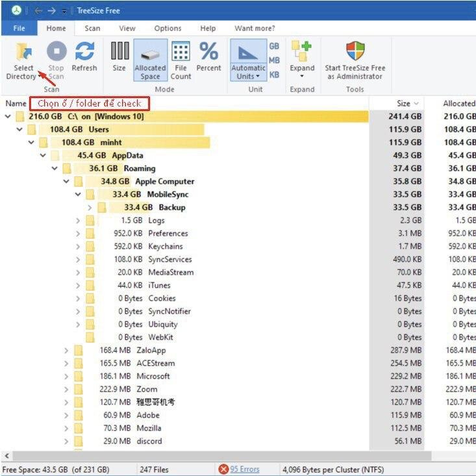Click the Cookies folder icon
Viewport: 476px width, 476px height.
coord(90,298)
